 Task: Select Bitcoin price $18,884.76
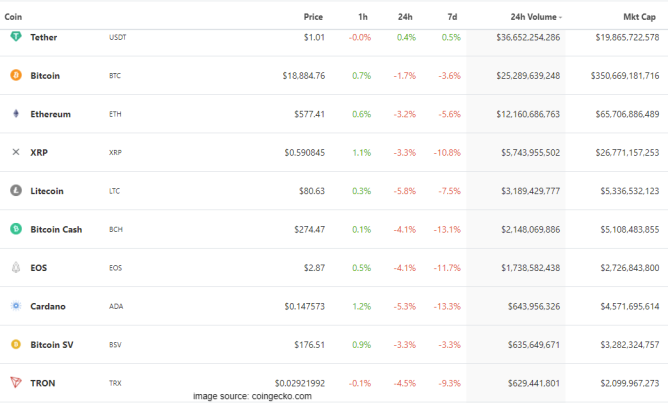[x=303, y=76]
